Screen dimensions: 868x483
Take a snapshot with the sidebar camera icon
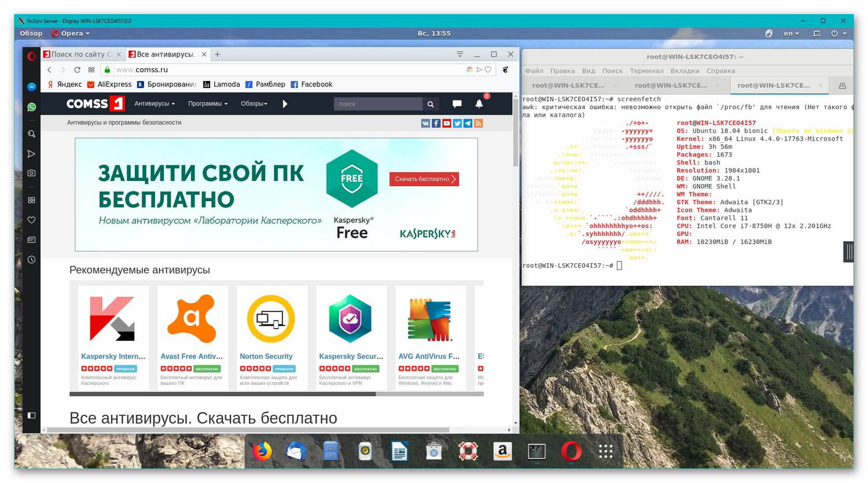(32, 173)
